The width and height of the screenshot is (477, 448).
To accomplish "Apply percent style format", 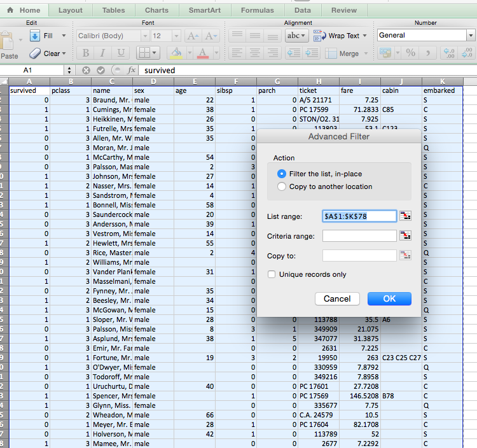I will (410, 53).
